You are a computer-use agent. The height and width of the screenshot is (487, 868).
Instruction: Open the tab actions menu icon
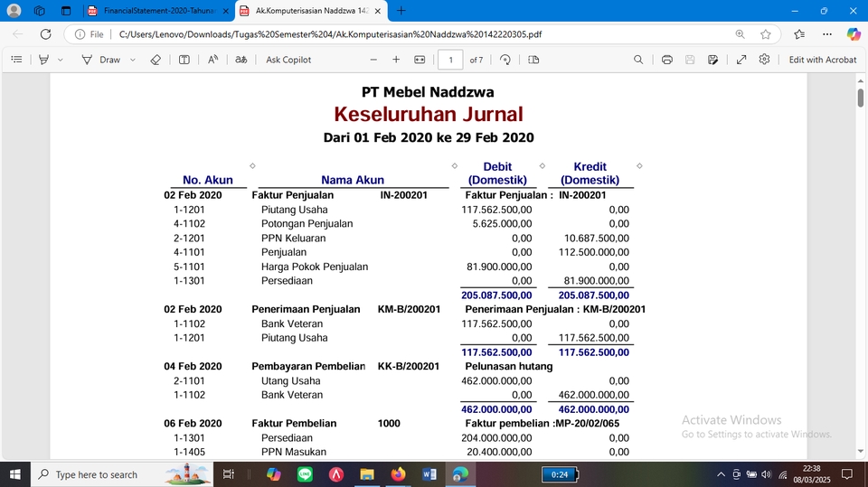point(66,11)
